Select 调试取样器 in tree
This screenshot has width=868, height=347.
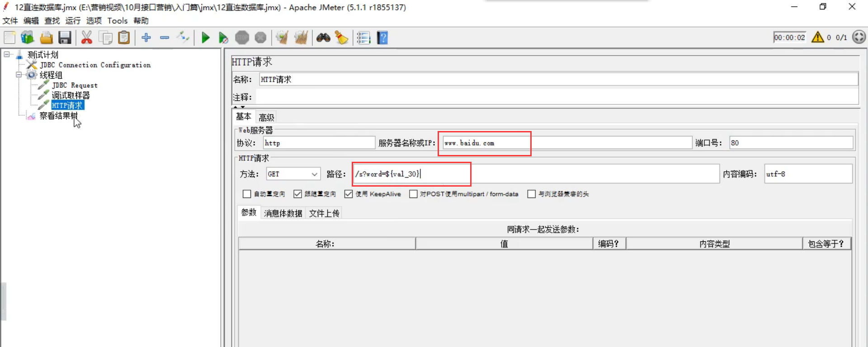click(71, 95)
